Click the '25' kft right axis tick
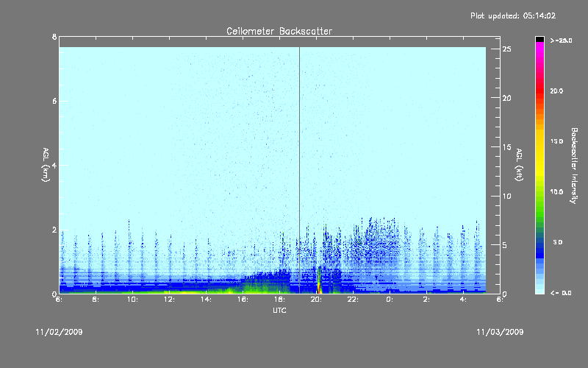Screen dimensions: 588x368 [507, 49]
